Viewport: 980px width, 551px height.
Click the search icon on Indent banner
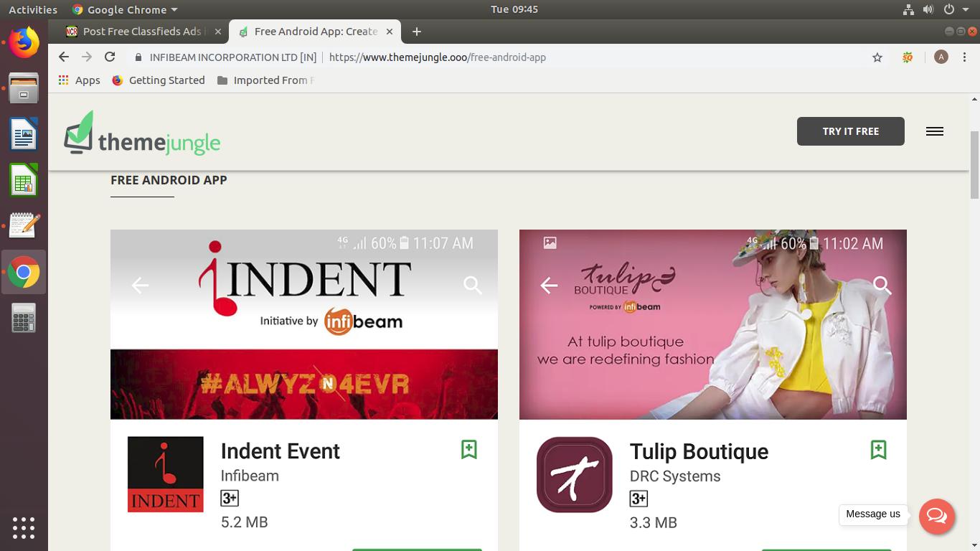click(472, 286)
